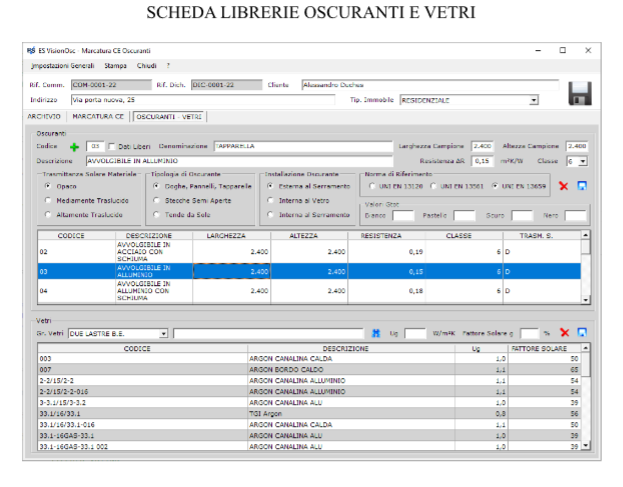Click the blue binoculars search icon in Vetri
Screen dimensions: 623x487
pos(376,333)
